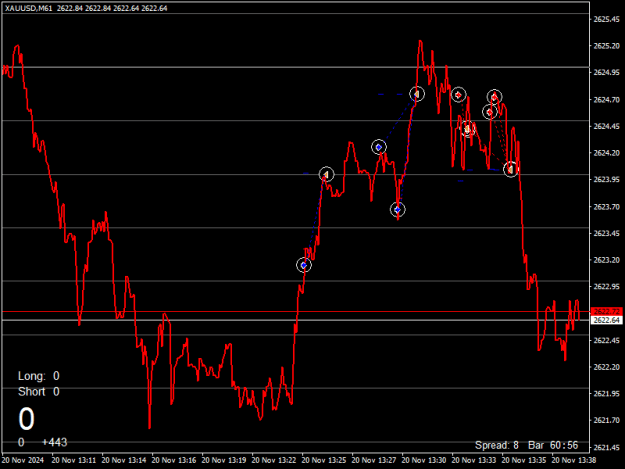Click the 'Short 0' position counter
Screen dimensions: 625x469
point(39,392)
